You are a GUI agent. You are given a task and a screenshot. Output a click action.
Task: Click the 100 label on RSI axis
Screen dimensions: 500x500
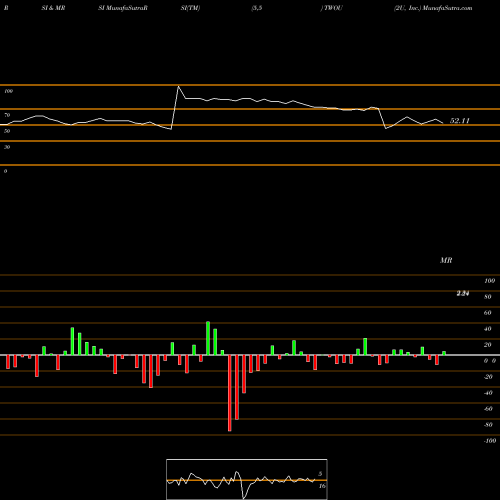[x=8, y=91]
